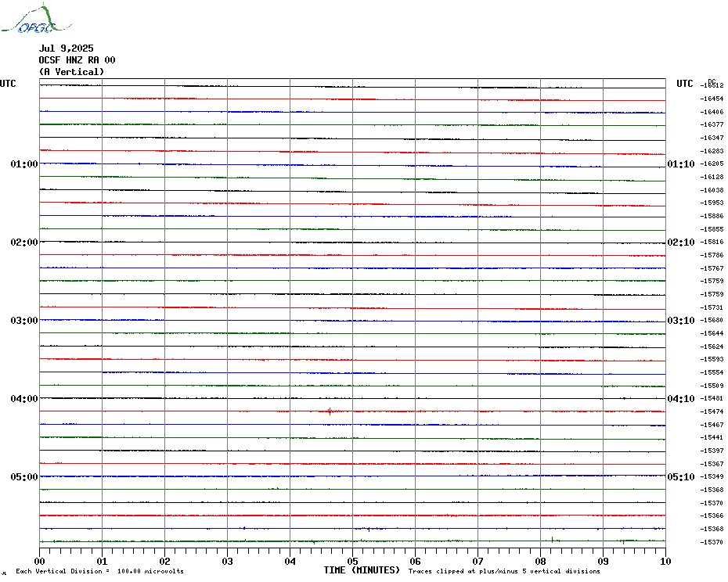Click the '01:10' end-time label
The height and width of the screenshot is (582, 728).
pyautogui.click(x=681, y=164)
